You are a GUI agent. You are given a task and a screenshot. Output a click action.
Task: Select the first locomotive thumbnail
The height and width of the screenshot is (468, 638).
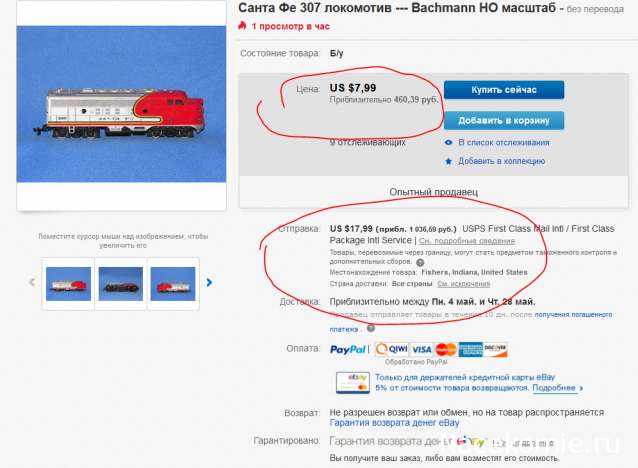68,284
